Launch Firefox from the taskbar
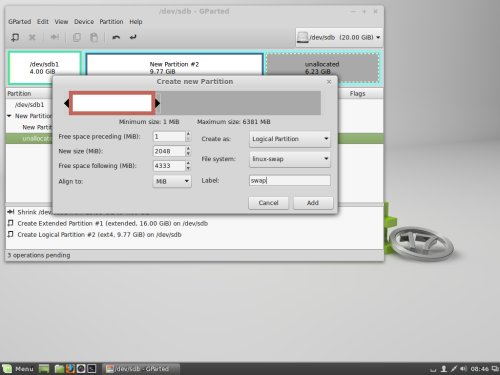This screenshot has width=500, height=375. (x=70, y=369)
